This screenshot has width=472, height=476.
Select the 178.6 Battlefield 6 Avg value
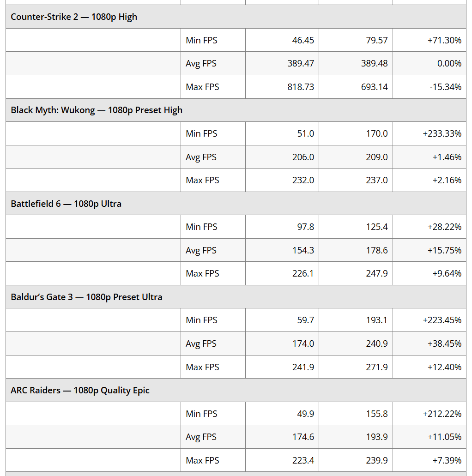coord(376,250)
